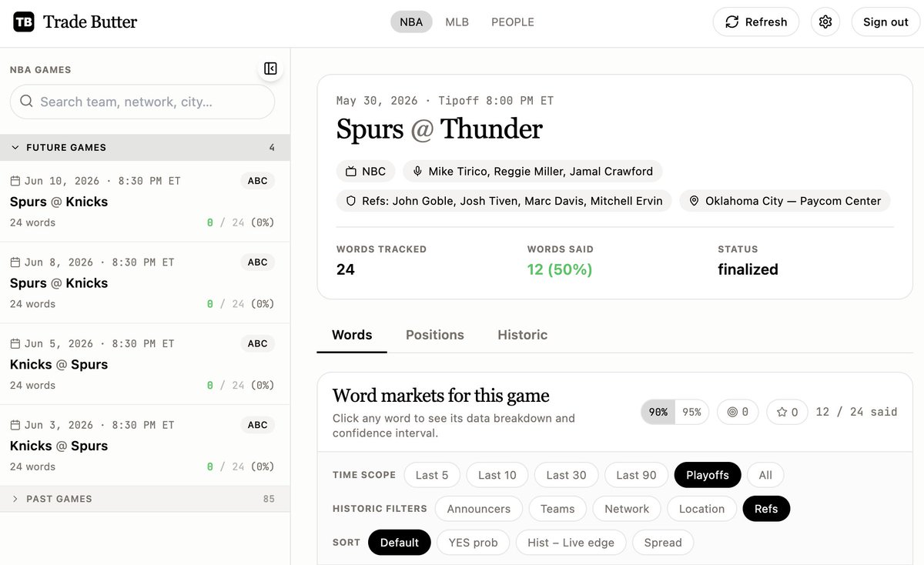Toggle the Announcers historic filter

pos(479,509)
